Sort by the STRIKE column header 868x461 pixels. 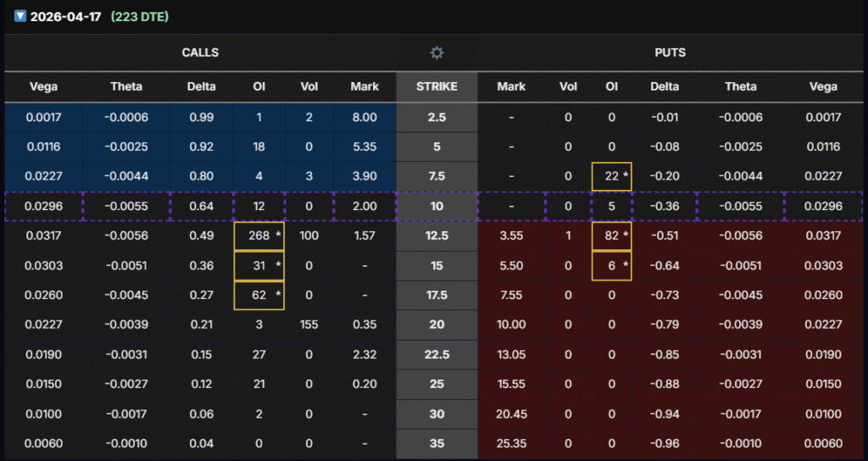(437, 86)
